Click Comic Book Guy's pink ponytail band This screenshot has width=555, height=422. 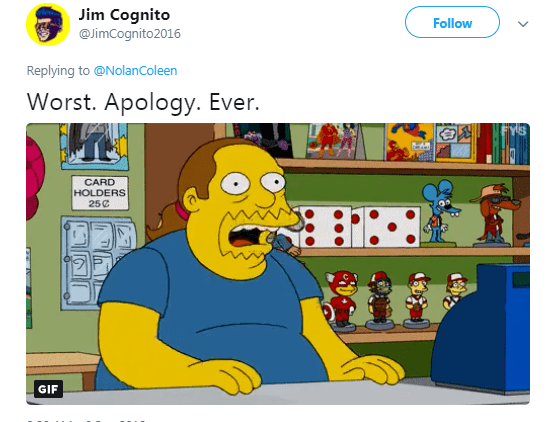pyautogui.click(x=182, y=210)
